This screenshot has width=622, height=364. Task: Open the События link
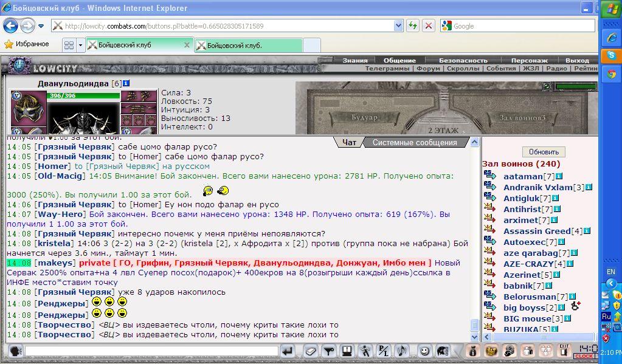pyautogui.click(x=501, y=69)
